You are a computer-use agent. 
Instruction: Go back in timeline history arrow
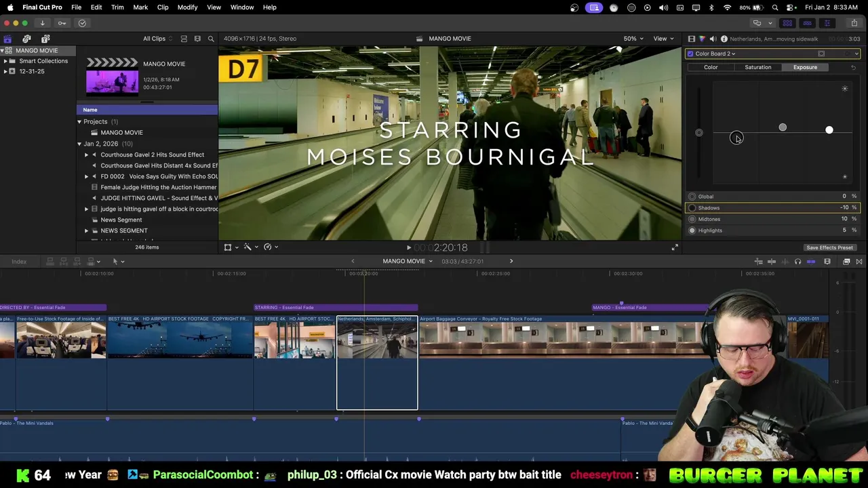pos(353,261)
